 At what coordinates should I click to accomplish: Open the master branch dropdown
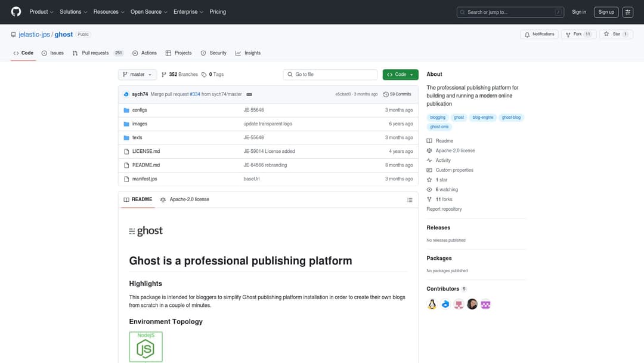point(137,75)
